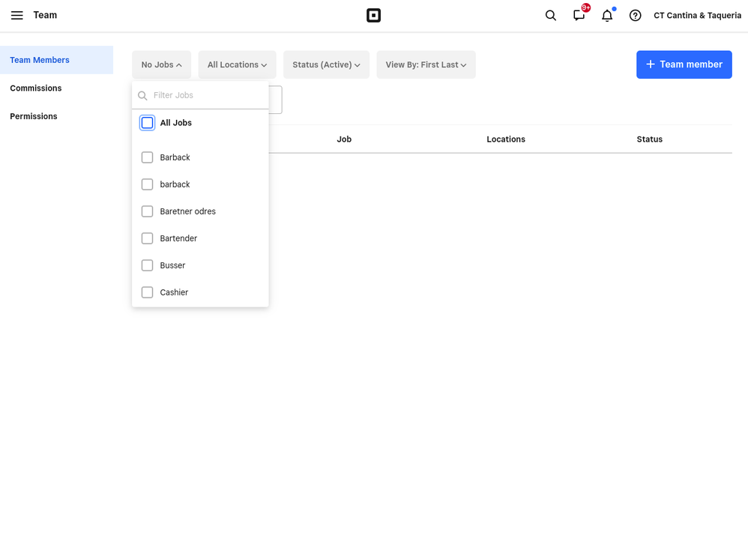This screenshot has height=560, width=748.
Task: Open the View By: First Last dropdown
Action: tap(426, 64)
